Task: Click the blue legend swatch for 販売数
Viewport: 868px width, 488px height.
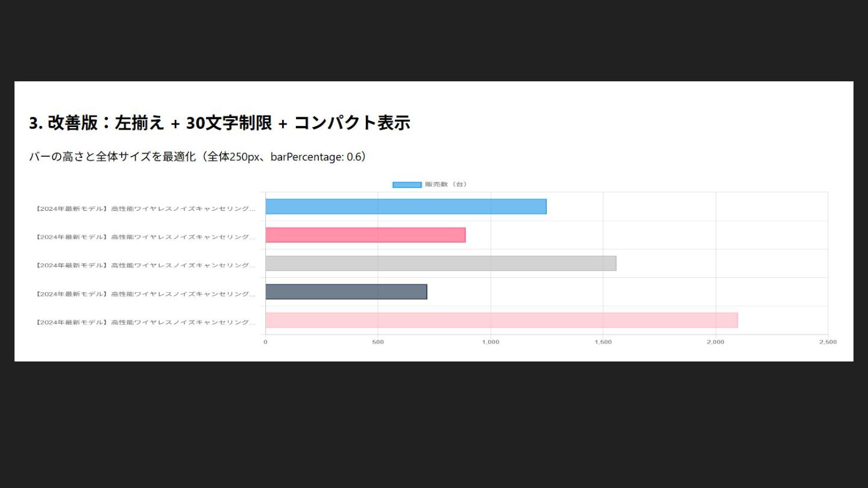Action: 407,184
